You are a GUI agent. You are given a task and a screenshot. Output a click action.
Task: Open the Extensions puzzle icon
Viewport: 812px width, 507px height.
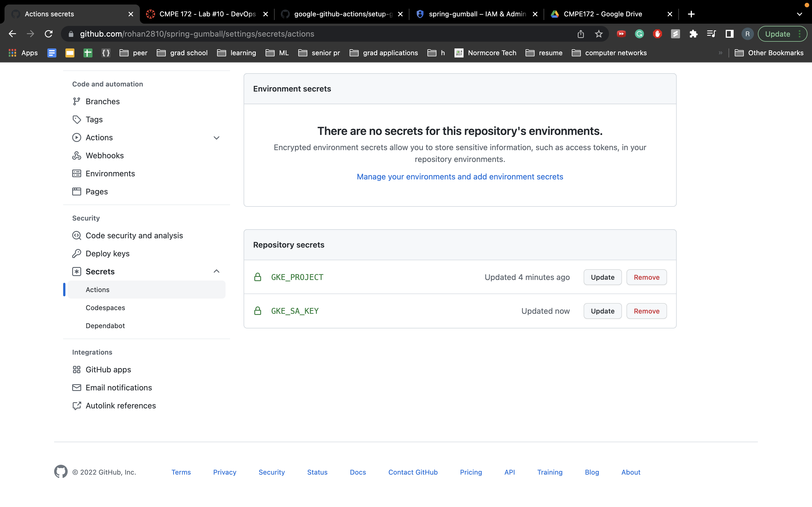click(693, 34)
